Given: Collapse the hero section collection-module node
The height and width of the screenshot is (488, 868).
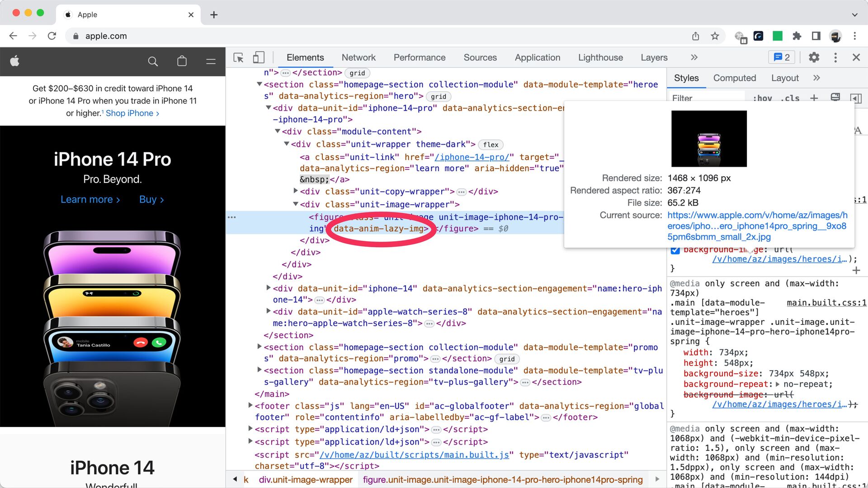Looking at the screenshot, I should [x=259, y=84].
